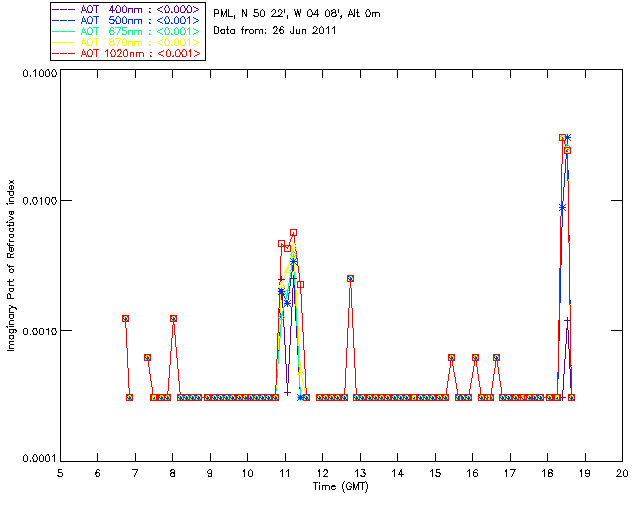The width and height of the screenshot is (640, 512).
Task: Click the x-axis tick label 5
Action: (60, 473)
